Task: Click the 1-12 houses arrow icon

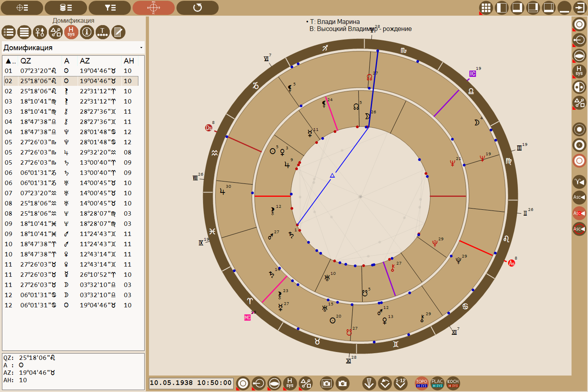Action: (400, 383)
